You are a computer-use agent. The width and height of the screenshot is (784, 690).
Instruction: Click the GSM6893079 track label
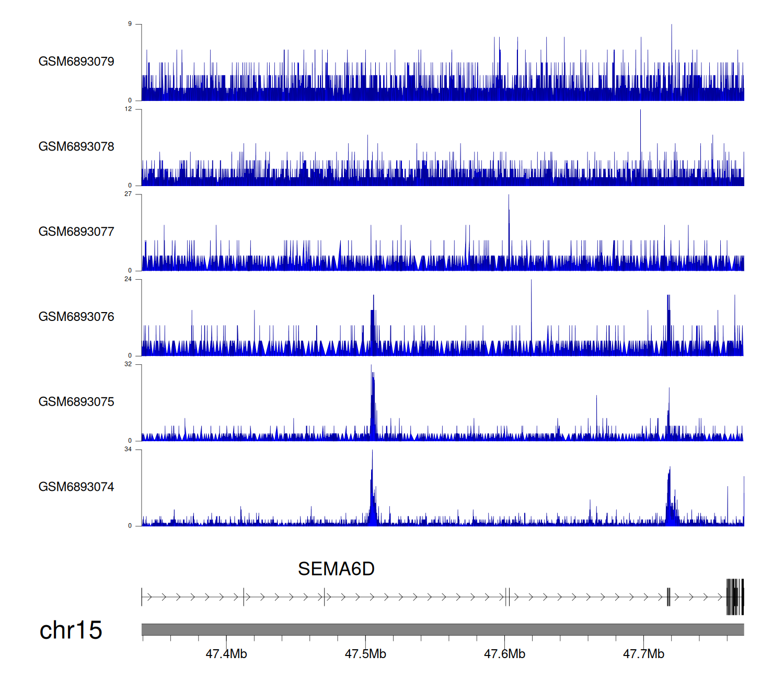tap(76, 62)
